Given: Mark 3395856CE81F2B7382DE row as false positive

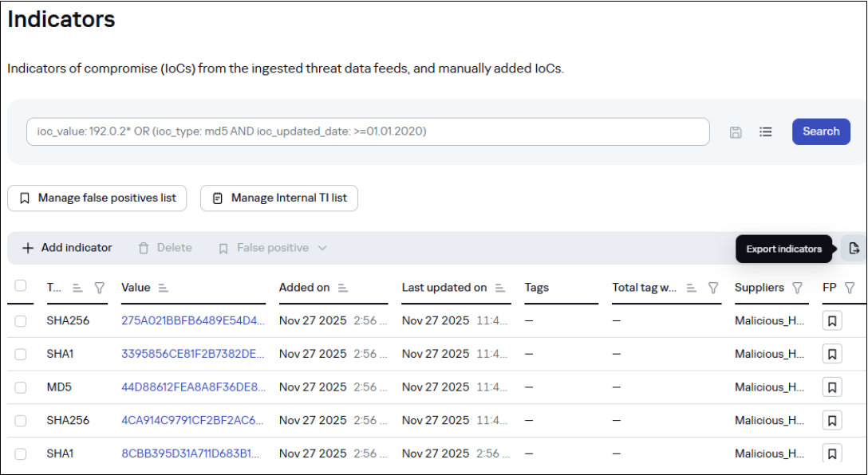Looking at the screenshot, I should pyautogui.click(x=832, y=354).
